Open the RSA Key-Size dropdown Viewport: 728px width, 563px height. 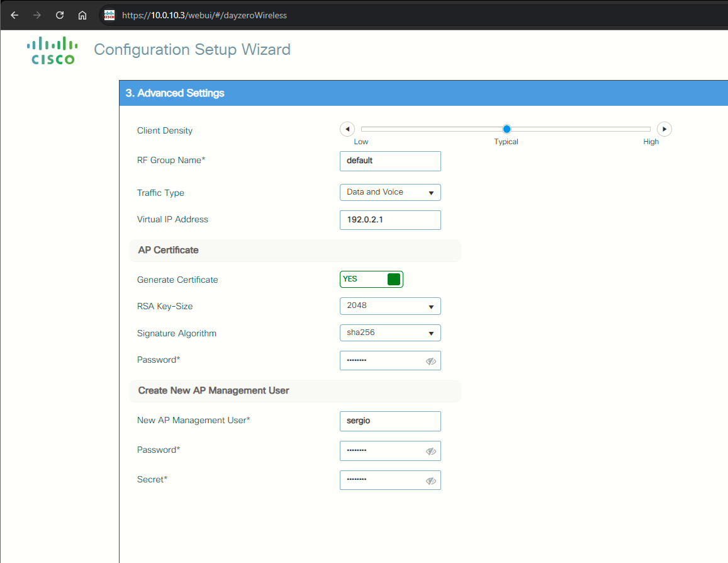390,305
